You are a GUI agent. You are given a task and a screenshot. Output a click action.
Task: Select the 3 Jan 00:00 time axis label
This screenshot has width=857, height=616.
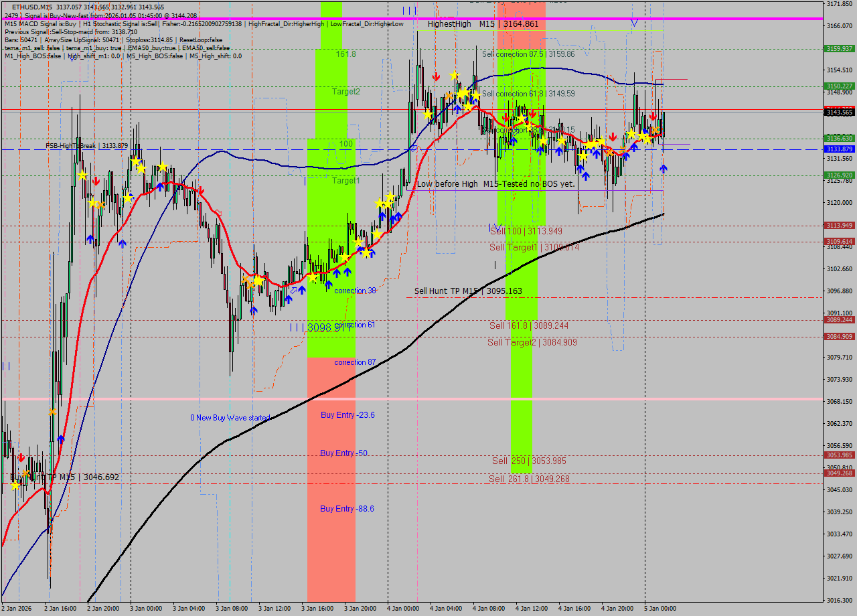pyautogui.click(x=146, y=609)
